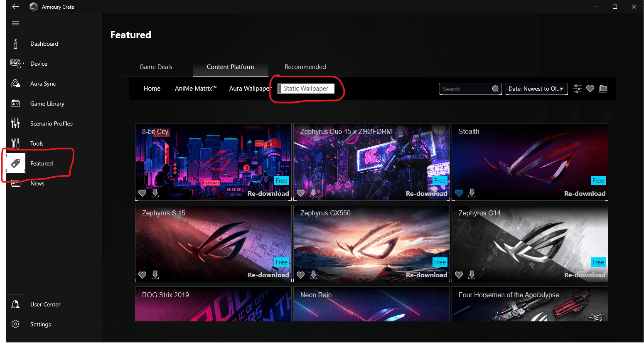Image resolution: width=644 pixels, height=343 pixels.
Task: Open the Date: Newest to Oldest sort dropdown
Action: tap(536, 89)
